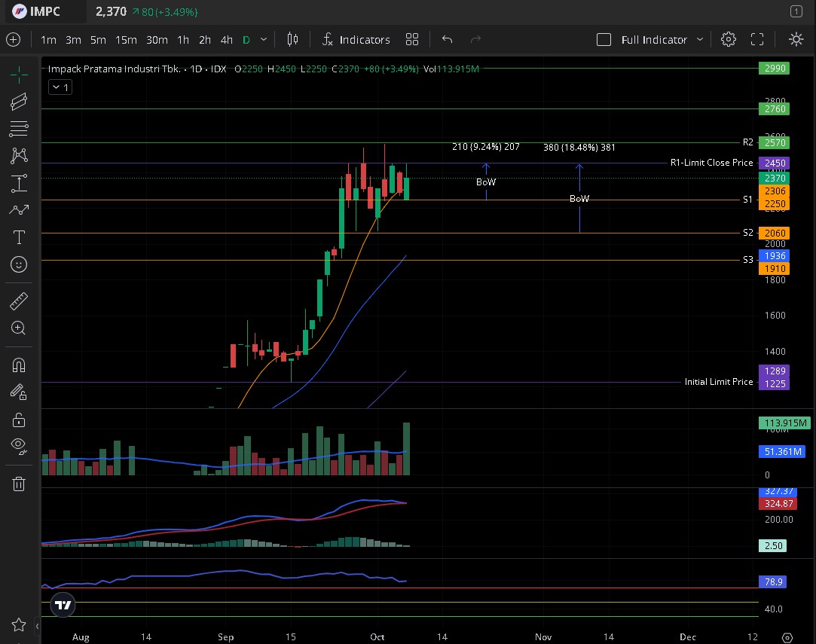The width and height of the screenshot is (816, 644).
Task: Select the trend line drawing tool
Action: point(19,101)
